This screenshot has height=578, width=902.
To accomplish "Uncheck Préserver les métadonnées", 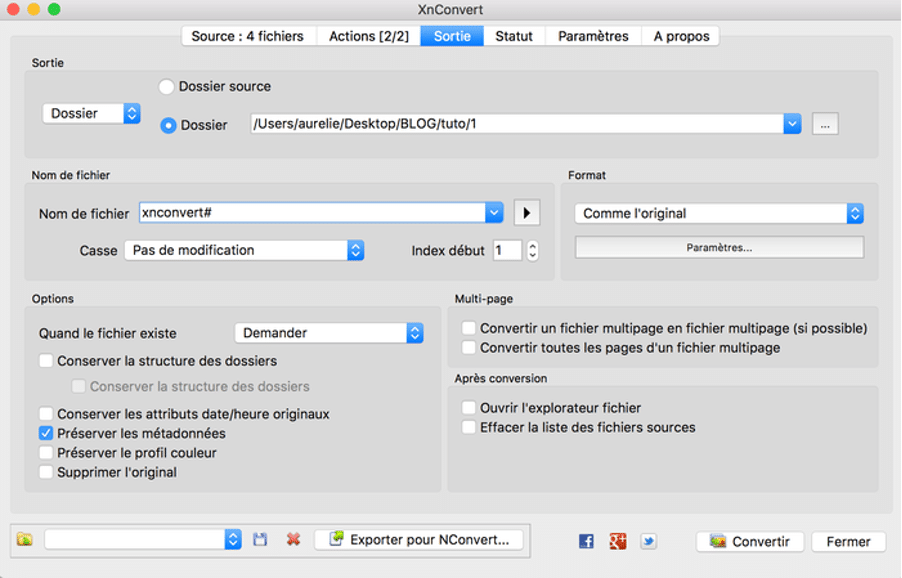I will point(46,433).
